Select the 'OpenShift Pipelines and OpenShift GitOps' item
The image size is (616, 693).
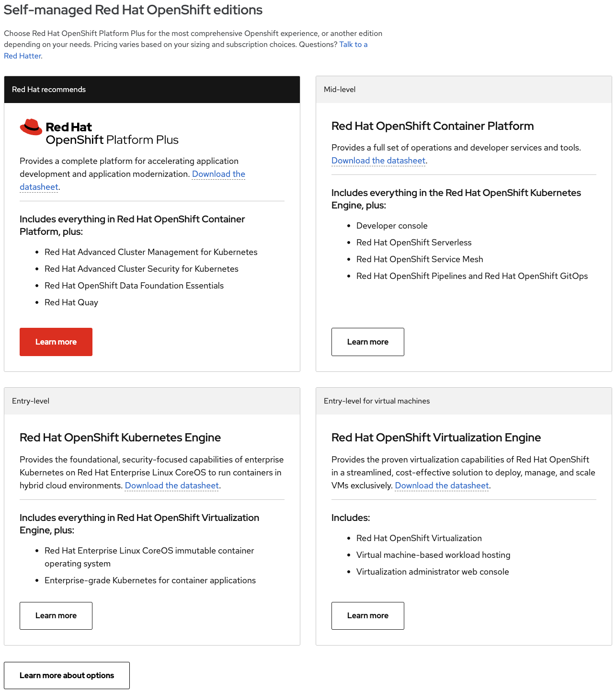(472, 276)
